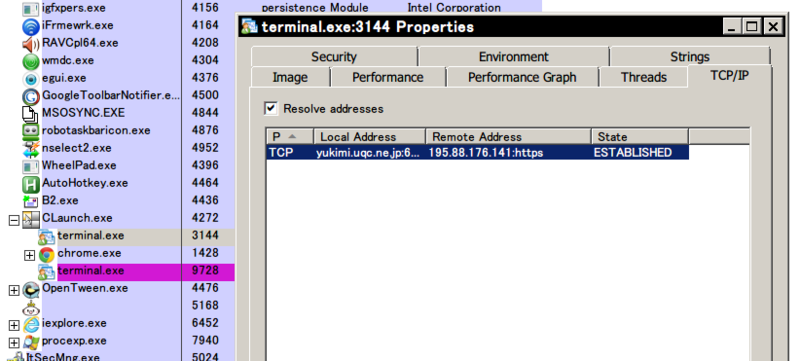Click the igfxpers.exe process icon

coord(31,8)
